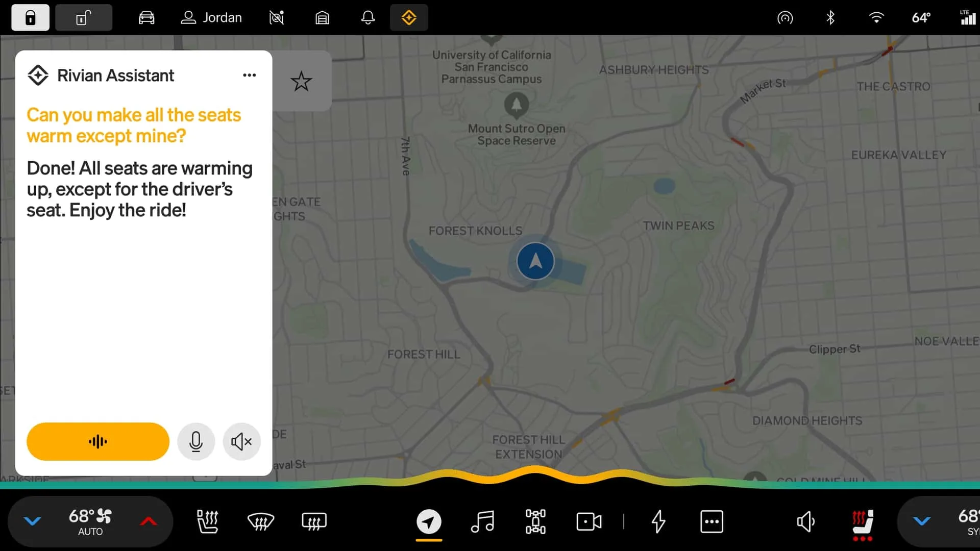Image resolution: width=980 pixels, height=551 pixels.
Task: Toggle front windshield defrost
Action: pyautogui.click(x=260, y=521)
